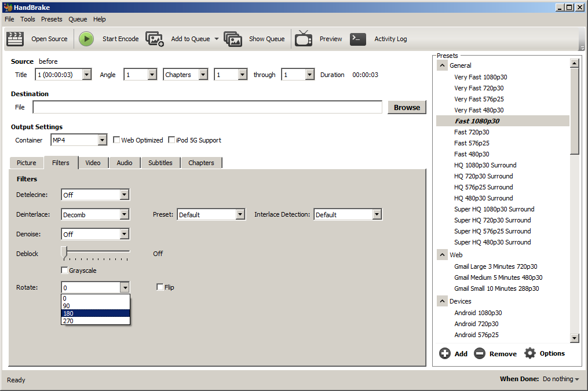Collapse the Devices presets group
Screen dimensions: 588x391
[x=443, y=301]
